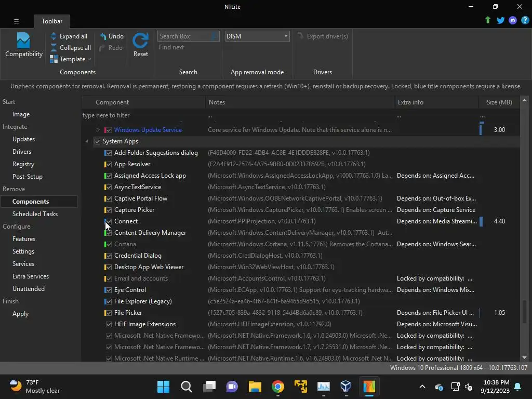The width and height of the screenshot is (532, 399).
Task: Open File Explorer from taskbar
Action: coord(255,387)
